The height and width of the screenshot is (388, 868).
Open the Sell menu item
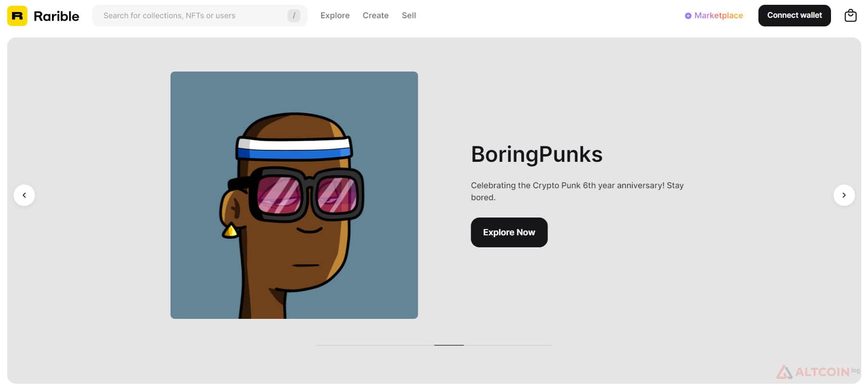click(x=409, y=15)
